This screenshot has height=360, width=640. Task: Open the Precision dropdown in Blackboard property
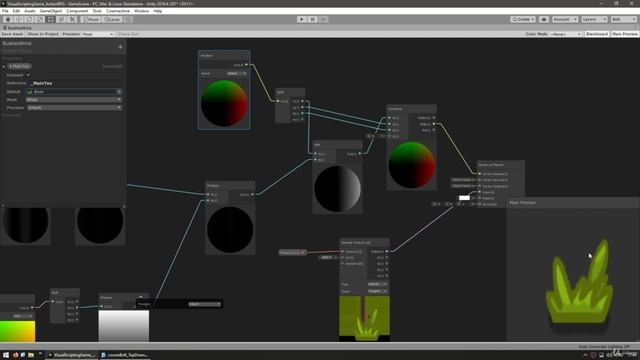74,108
